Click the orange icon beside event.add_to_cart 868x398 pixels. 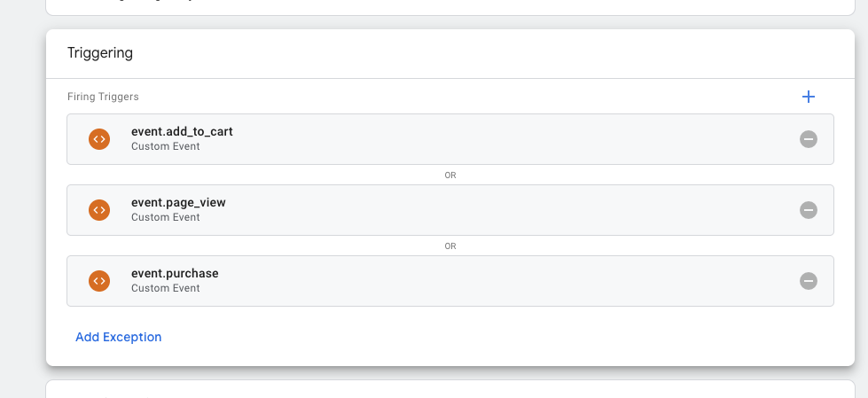coord(99,139)
